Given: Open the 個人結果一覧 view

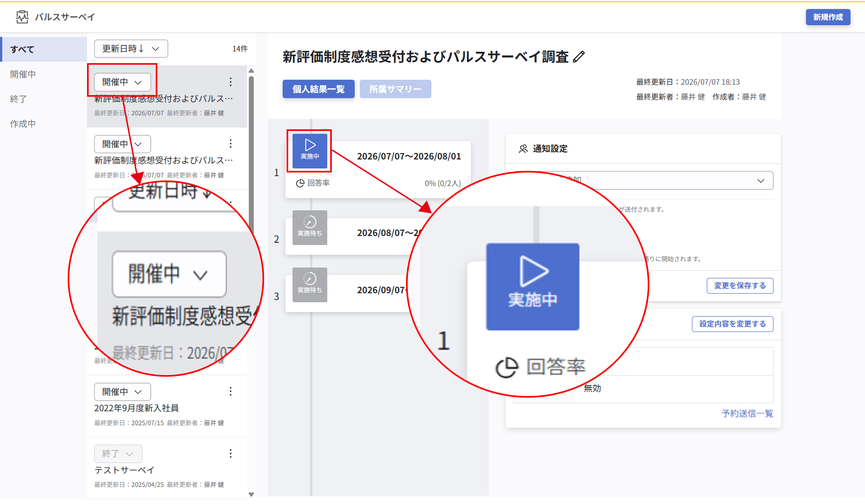Looking at the screenshot, I should pos(318,89).
